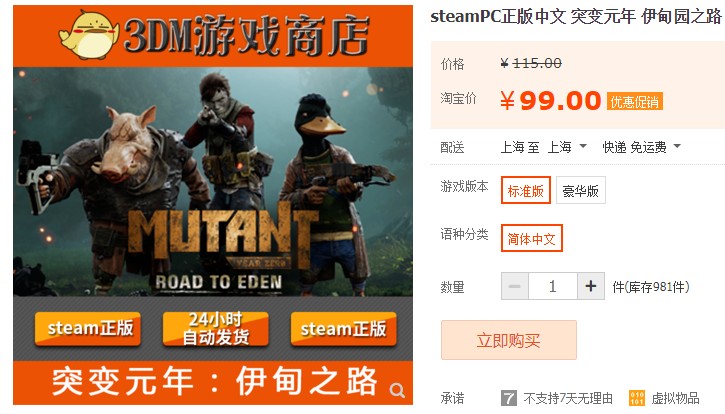Click the 24小时自动发货 badge
Image resolution: width=725 pixels, height=414 pixels.
215,328
